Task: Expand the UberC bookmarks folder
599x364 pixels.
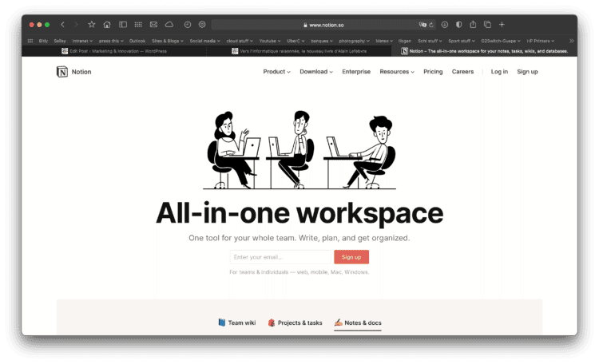Action: pyautogui.click(x=296, y=41)
